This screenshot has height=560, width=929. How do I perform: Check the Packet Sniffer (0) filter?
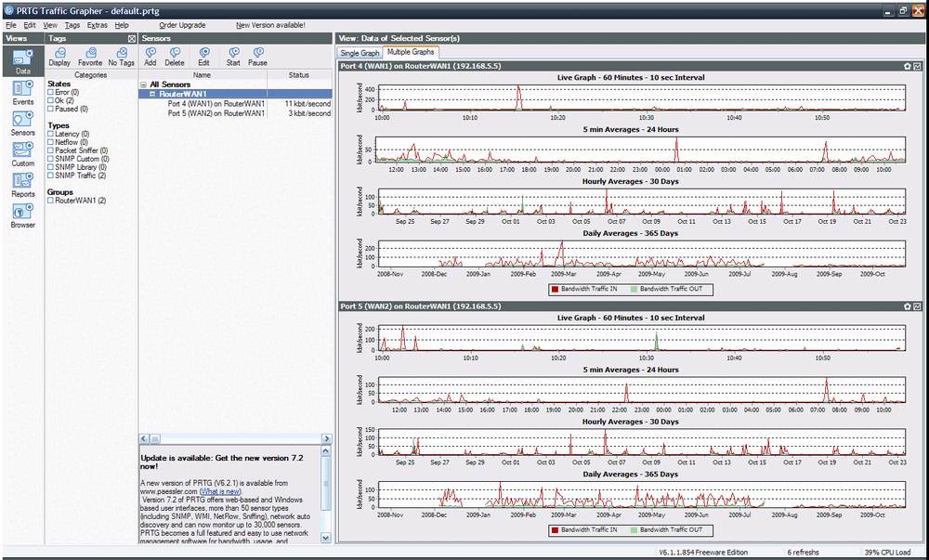pos(50,150)
